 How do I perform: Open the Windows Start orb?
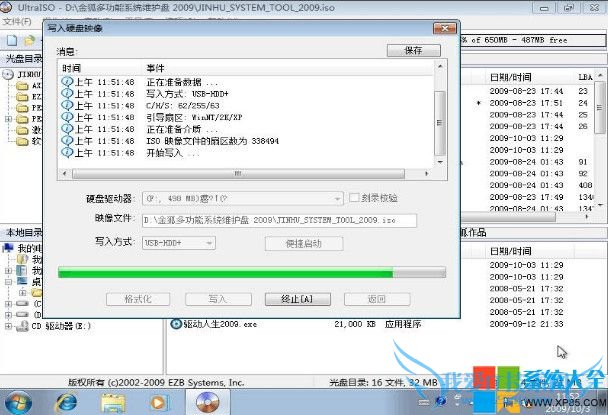point(18,402)
